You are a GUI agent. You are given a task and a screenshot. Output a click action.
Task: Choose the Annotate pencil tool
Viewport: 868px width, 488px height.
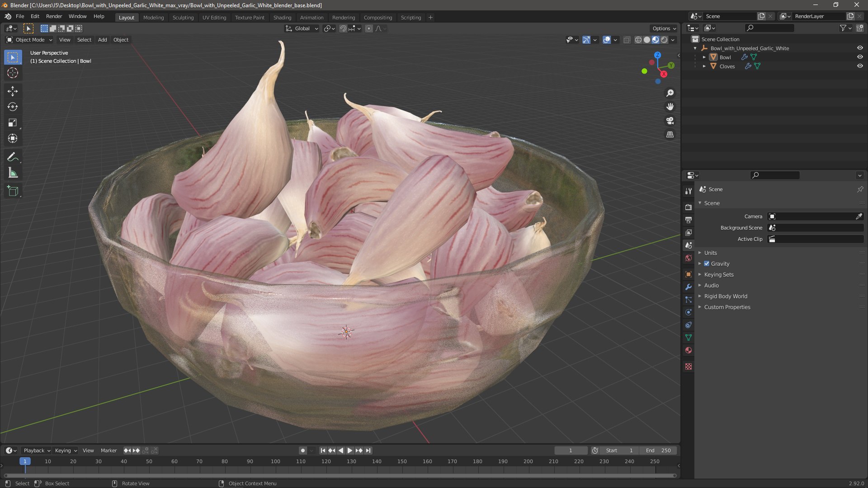pos(13,157)
